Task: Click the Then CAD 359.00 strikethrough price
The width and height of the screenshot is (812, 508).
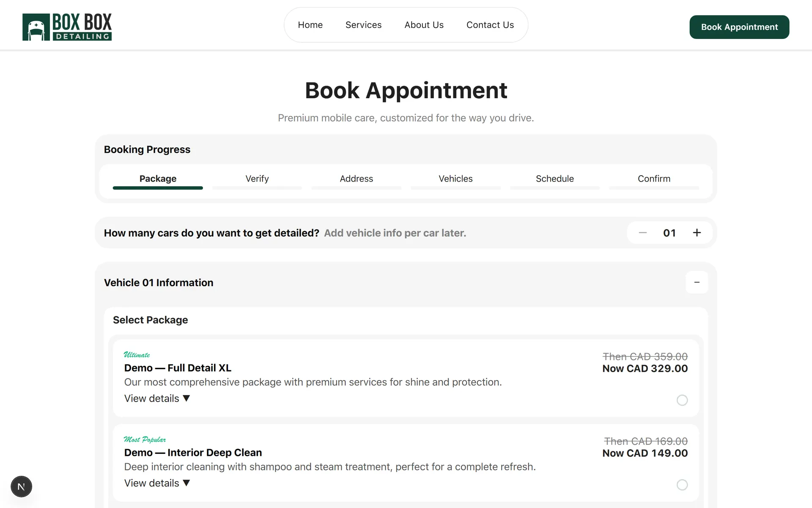Action: 645,356
